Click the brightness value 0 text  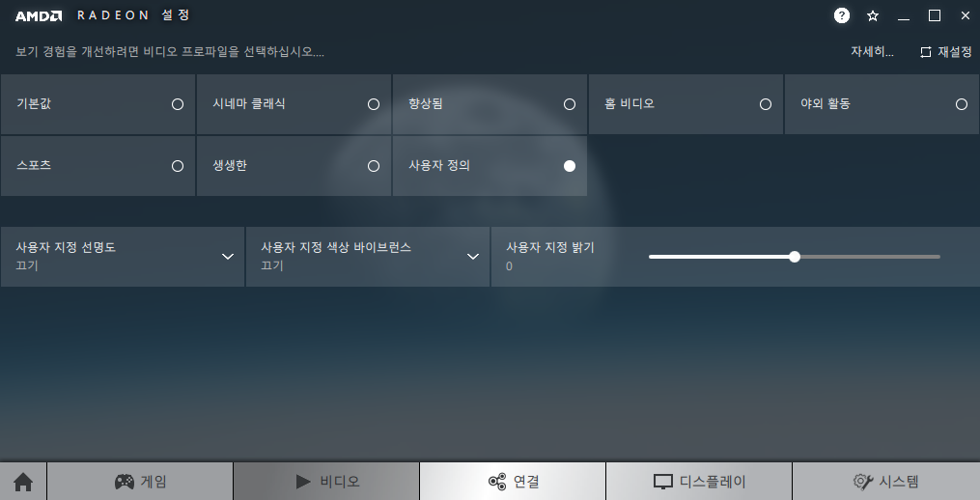(509, 266)
